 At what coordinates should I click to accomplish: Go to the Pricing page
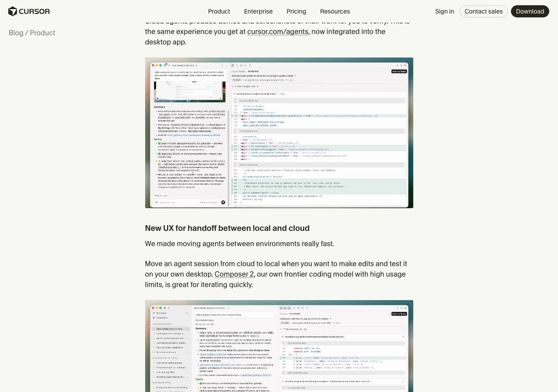point(296,11)
